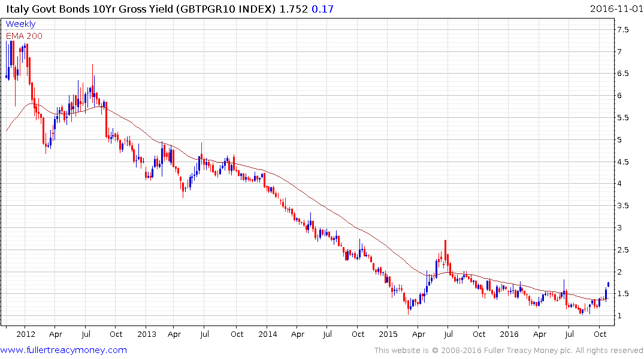
Task: Click the '1.5' y-axis label
Action: click(x=622, y=294)
